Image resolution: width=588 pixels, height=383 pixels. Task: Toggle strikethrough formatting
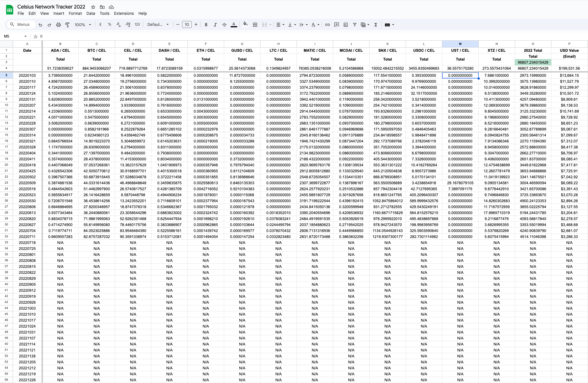224,25
